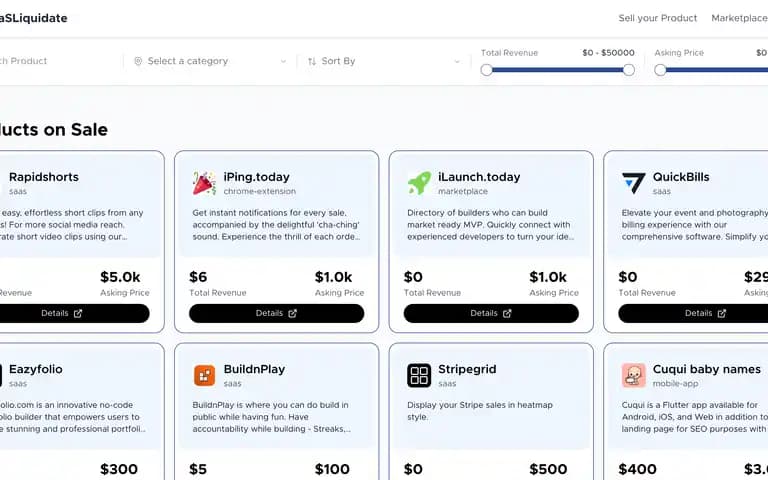Click external link icon on Rapidshorts Details

78,313
